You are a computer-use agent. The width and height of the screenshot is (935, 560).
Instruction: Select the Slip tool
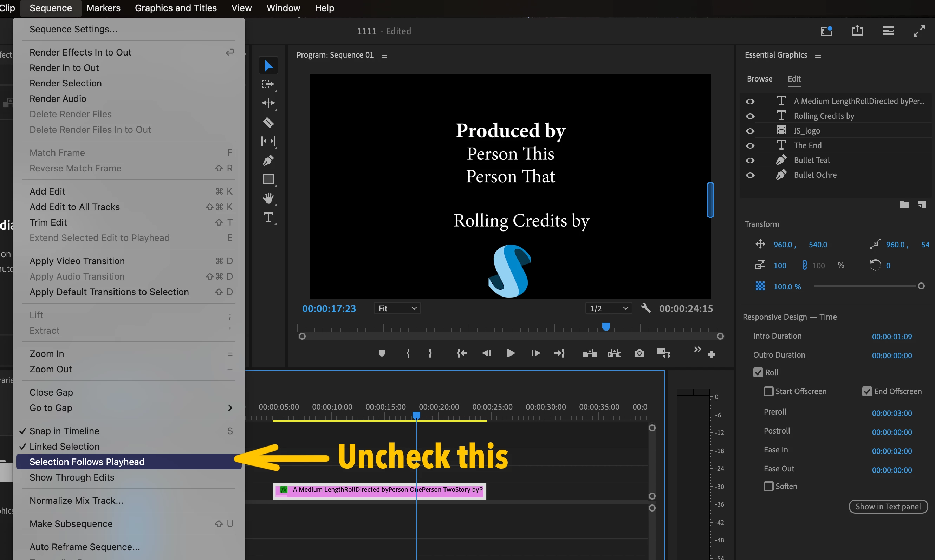click(268, 141)
